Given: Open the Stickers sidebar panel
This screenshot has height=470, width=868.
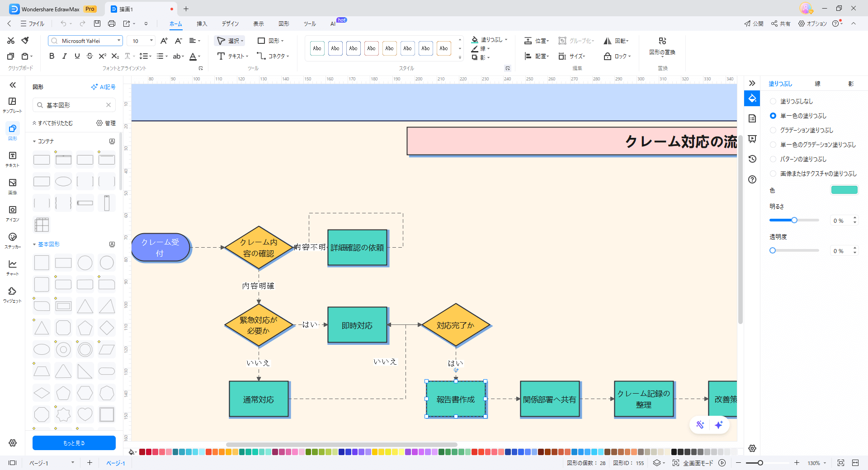Looking at the screenshot, I should point(12,240).
